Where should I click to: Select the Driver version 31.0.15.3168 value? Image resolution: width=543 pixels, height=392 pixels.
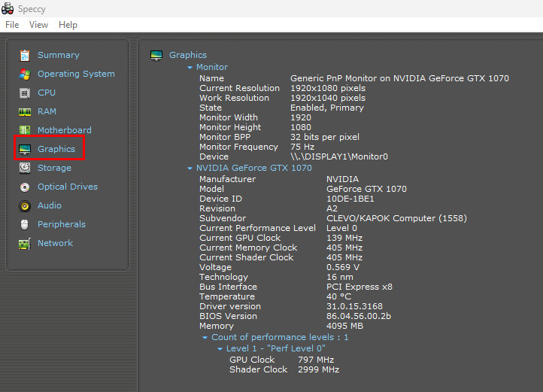[x=355, y=306]
